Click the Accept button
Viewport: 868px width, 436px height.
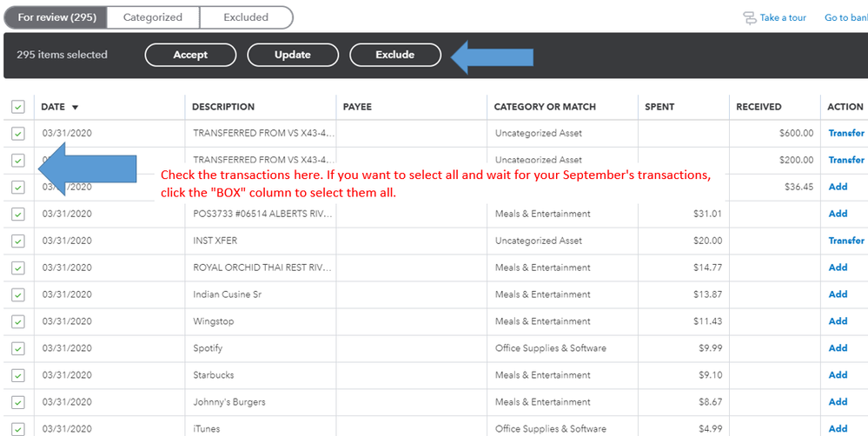(190, 55)
